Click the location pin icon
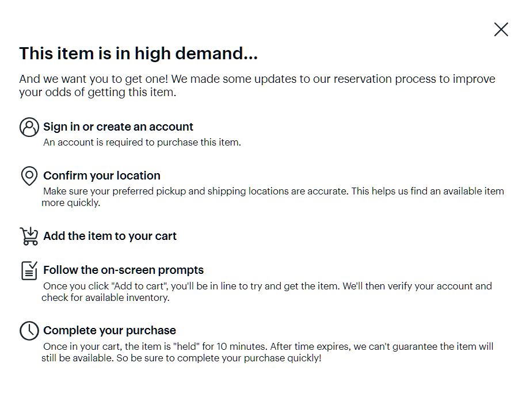 [x=29, y=176]
